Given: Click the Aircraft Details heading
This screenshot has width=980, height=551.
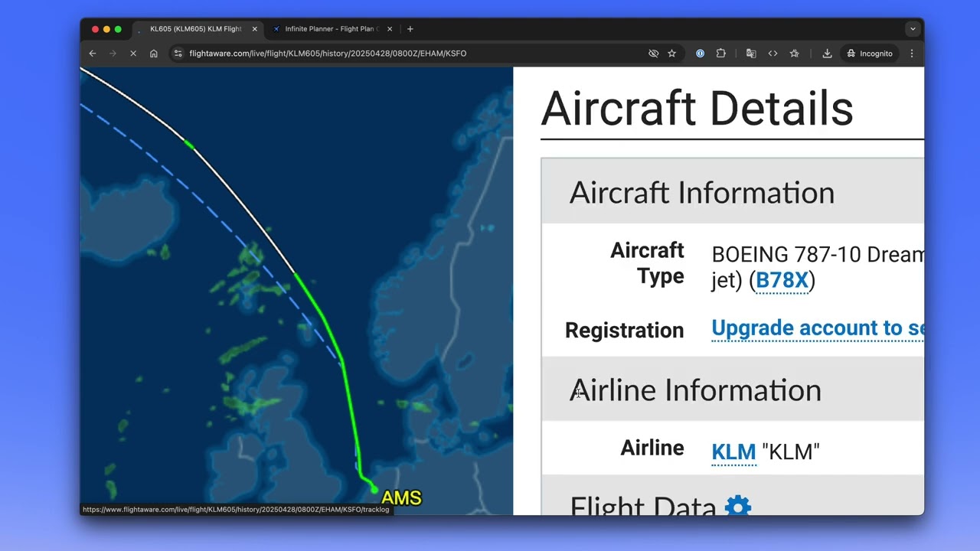Looking at the screenshot, I should pyautogui.click(x=697, y=109).
